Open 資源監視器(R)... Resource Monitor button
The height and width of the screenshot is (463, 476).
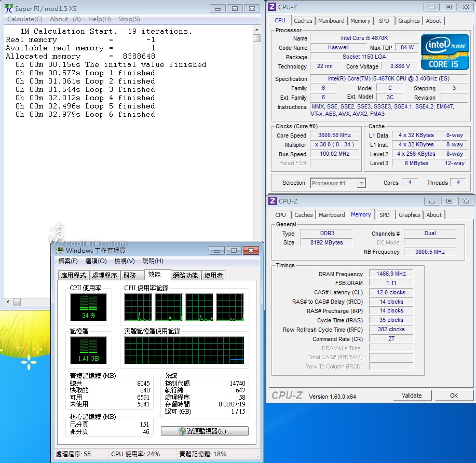[205, 431]
